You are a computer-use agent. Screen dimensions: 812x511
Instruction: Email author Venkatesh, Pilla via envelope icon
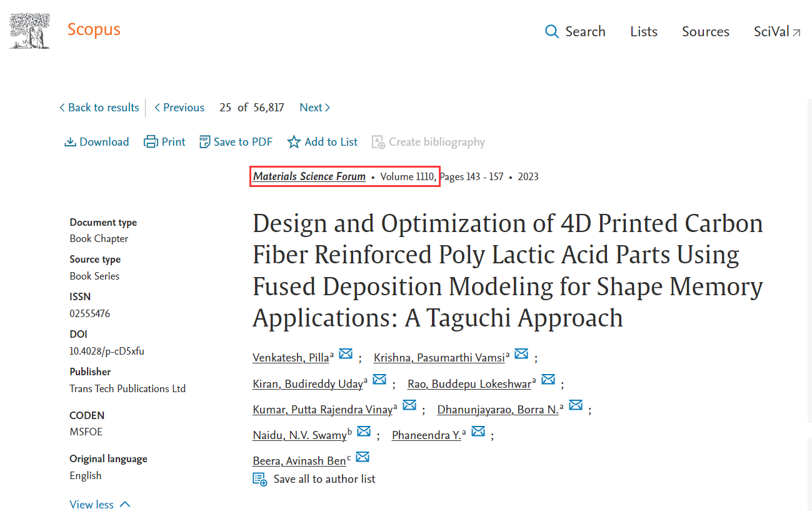(x=346, y=354)
